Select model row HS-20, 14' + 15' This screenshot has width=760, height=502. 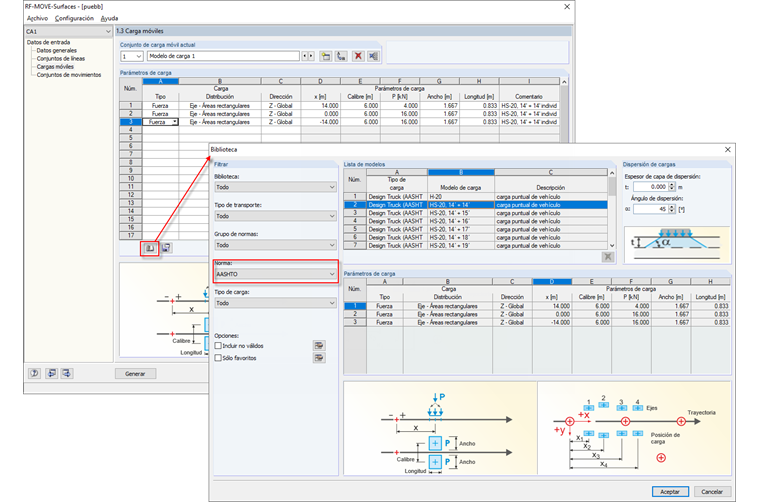click(475, 213)
